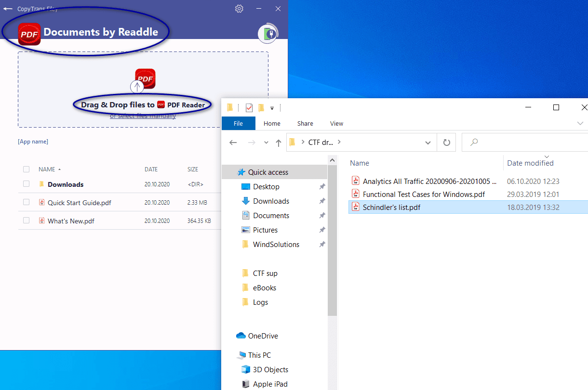Click the PDF upload icon in drop zone
This screenshot has width=588, height=390.
[145, 79]
